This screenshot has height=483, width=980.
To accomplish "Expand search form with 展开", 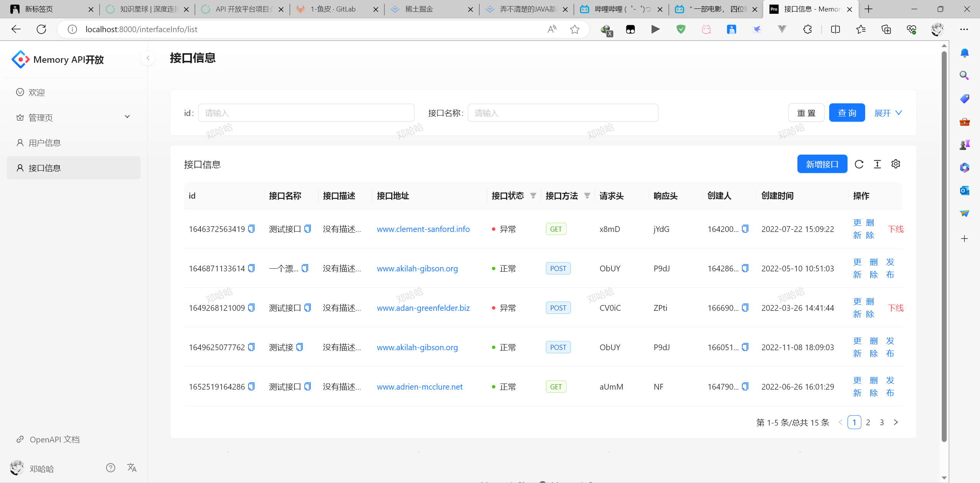I will (888, 113).
